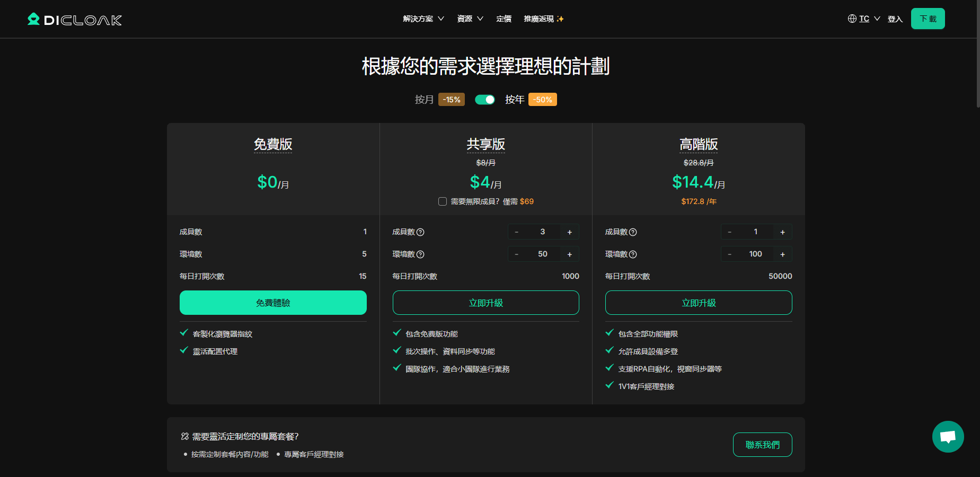
Task: Select 按月 monthly billing option
Action: (424, 100)
